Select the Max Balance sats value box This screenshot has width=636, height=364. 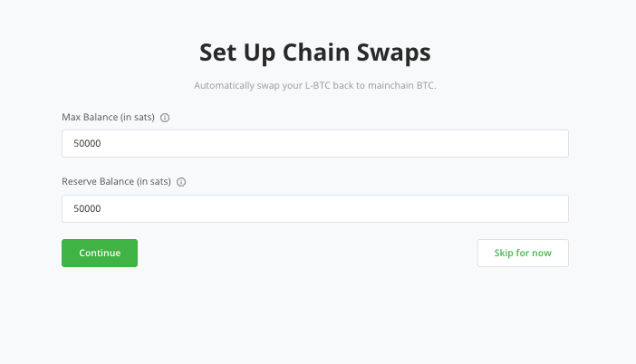tap(314, 143)
